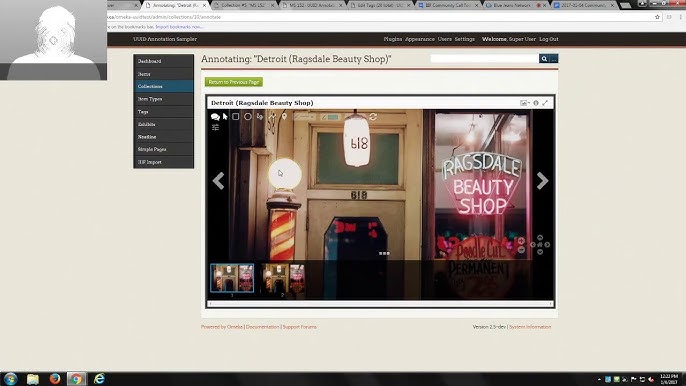
Task: Click the Super User link
Action: 522,39
